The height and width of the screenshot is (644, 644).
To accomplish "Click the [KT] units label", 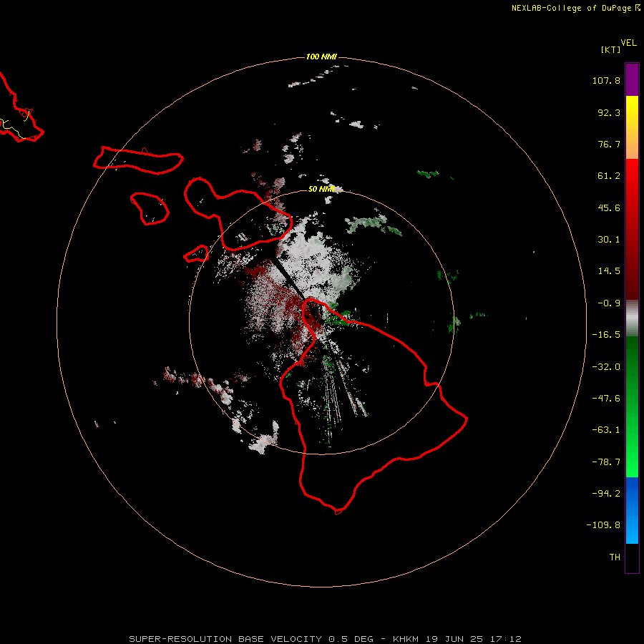I will click(611, 49).
